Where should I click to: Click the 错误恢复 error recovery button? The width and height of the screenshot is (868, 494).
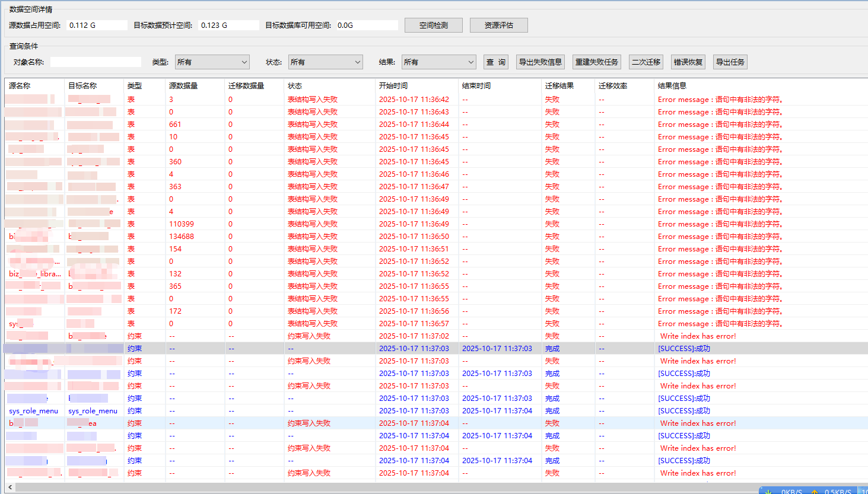[688, 62]
